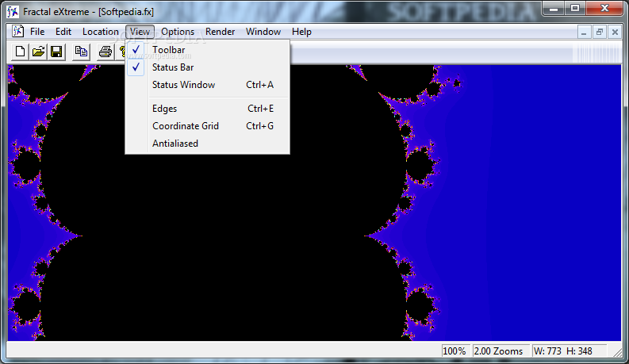Close the Softpedia.fx document window
This screenshot has height=364, width=629.
[x=615, y=32]
